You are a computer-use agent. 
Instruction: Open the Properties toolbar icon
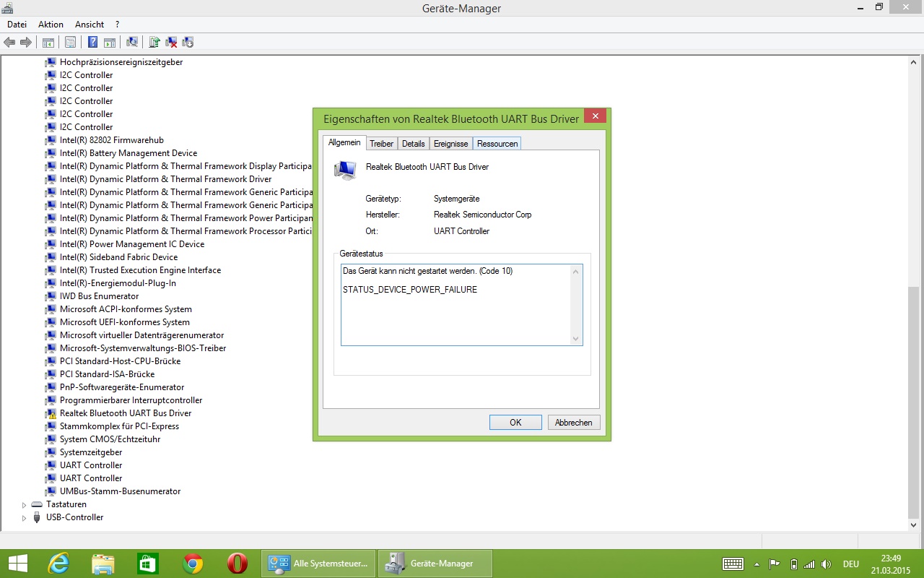click(70, 42)
